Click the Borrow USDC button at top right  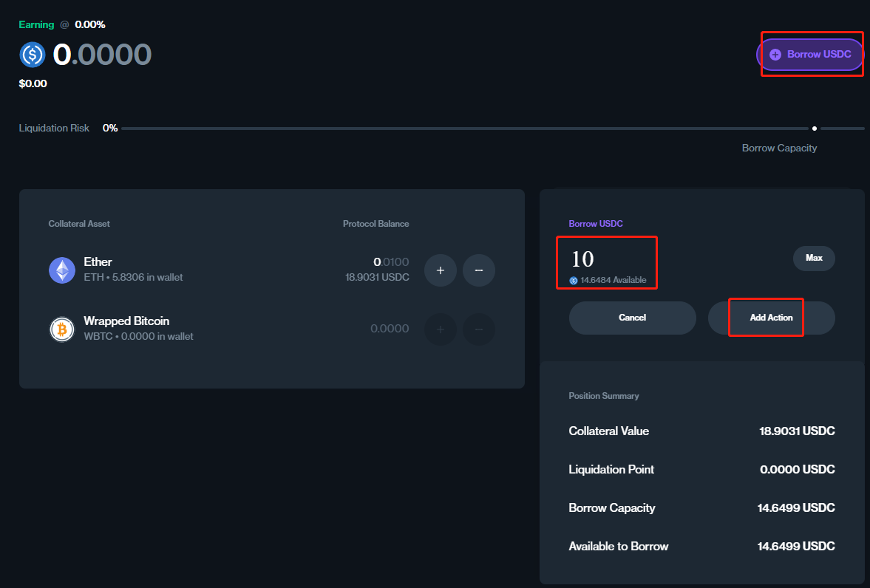810,55
